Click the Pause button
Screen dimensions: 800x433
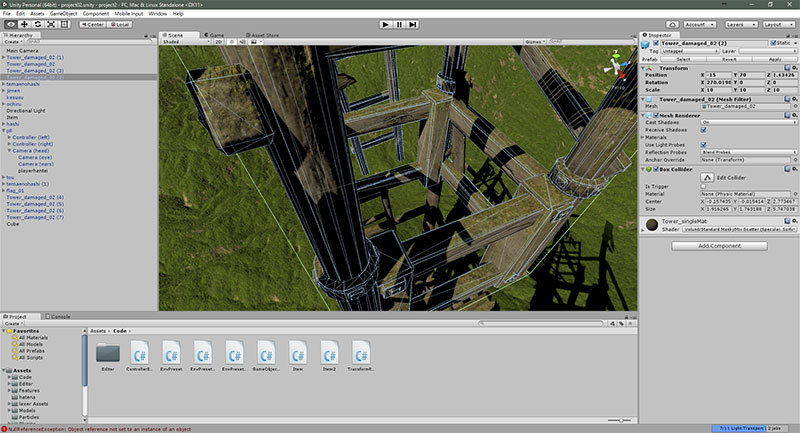pyautogui.click(x=399, y=24)
